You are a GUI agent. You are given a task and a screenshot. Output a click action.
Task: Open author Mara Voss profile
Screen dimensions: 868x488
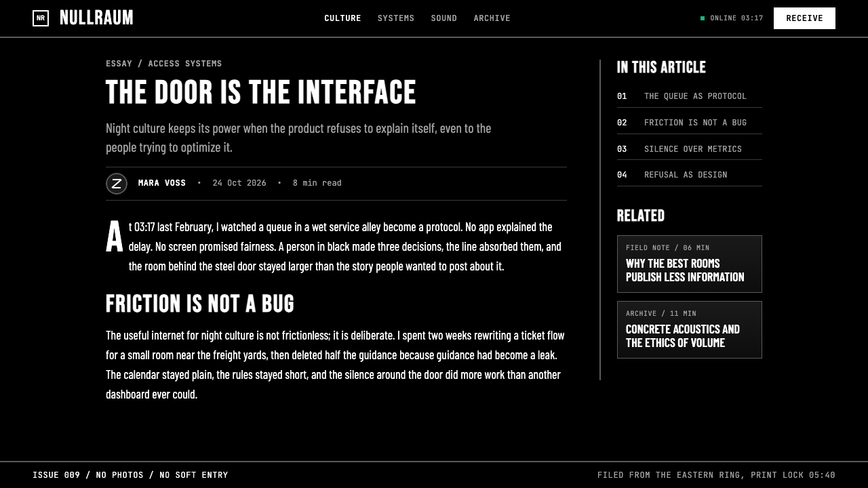(x=162, y=183)
